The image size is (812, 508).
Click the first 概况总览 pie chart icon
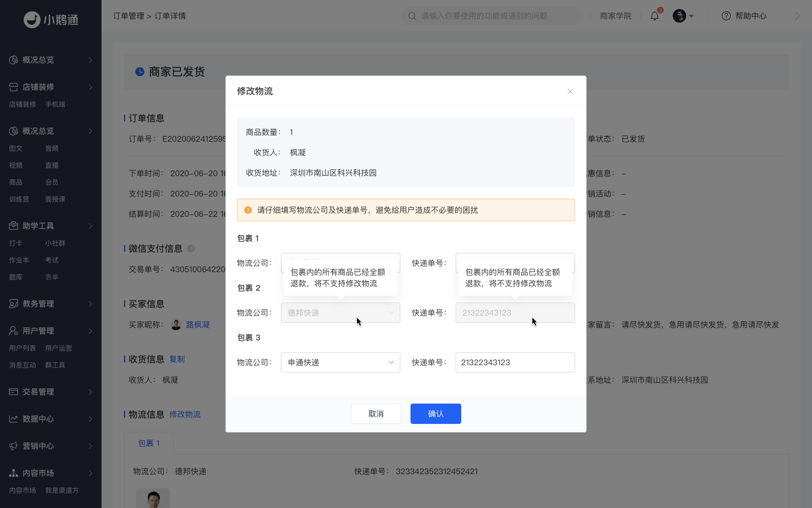(x=14, y=60)
